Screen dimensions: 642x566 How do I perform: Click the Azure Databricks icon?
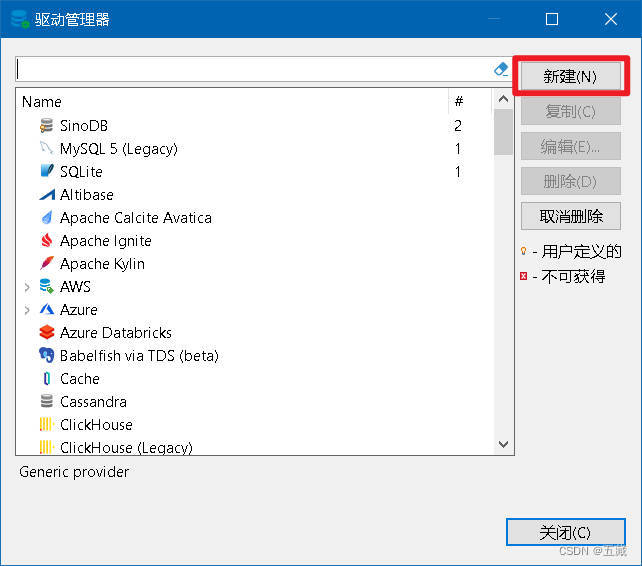click(x=47, y=332)
